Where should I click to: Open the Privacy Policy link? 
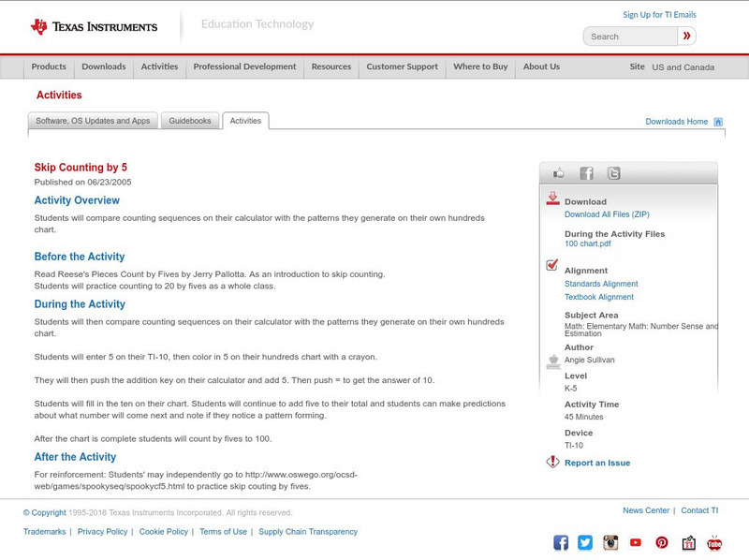[x=102, y=532]
